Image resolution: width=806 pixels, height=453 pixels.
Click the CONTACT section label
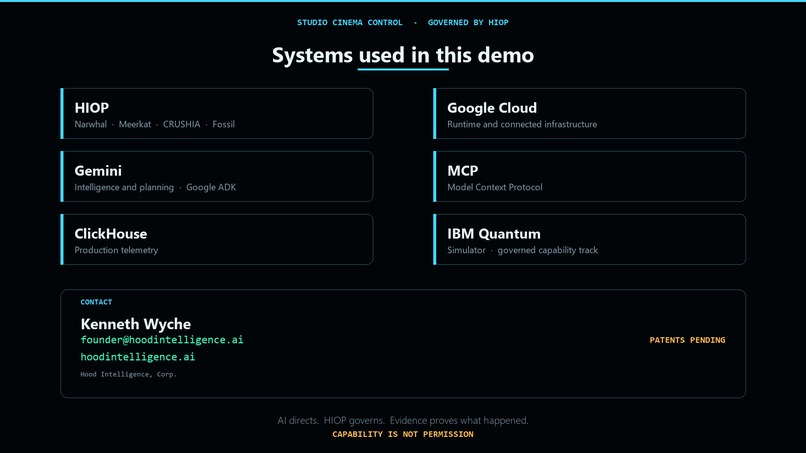tap(96, 302)
